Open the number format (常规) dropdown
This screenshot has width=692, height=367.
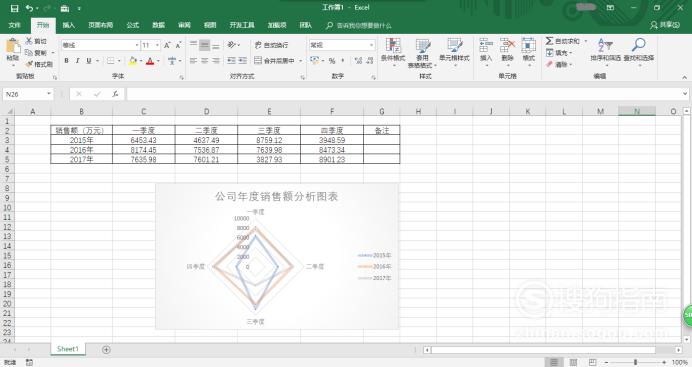point(371,45)
